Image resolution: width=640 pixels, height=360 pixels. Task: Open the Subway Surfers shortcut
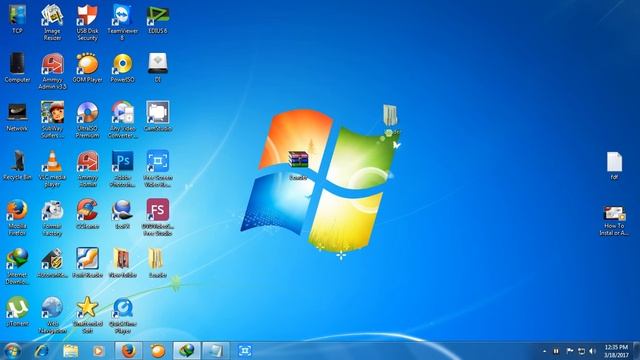(x=52, y=120)
